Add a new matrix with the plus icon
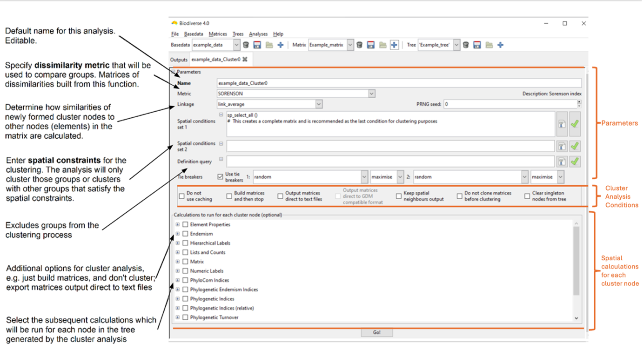 point(394,45)
